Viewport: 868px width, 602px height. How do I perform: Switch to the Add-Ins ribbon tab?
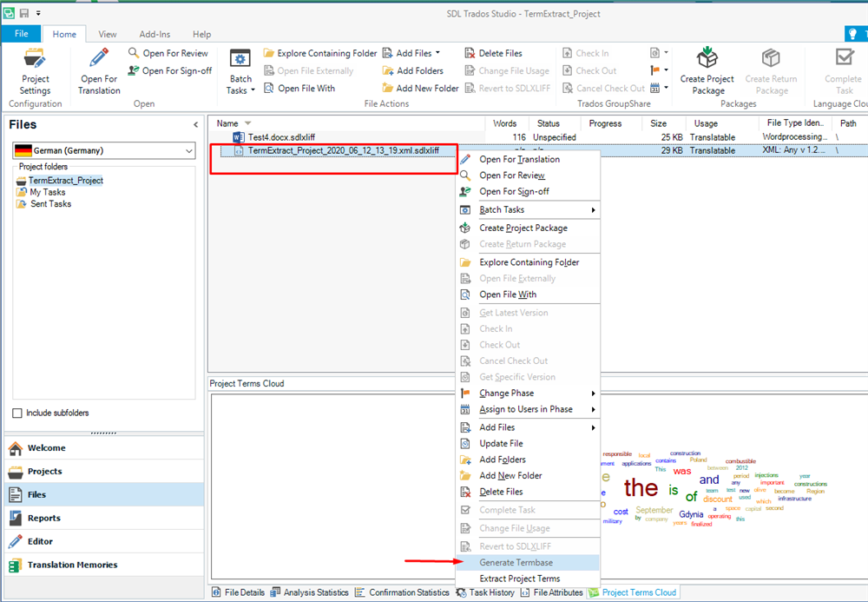pyautogui.click(x=155, y=35)
